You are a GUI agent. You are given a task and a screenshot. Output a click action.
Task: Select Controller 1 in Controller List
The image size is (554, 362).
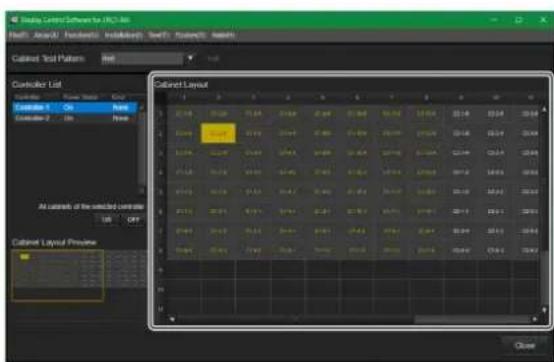pos(75,107)
